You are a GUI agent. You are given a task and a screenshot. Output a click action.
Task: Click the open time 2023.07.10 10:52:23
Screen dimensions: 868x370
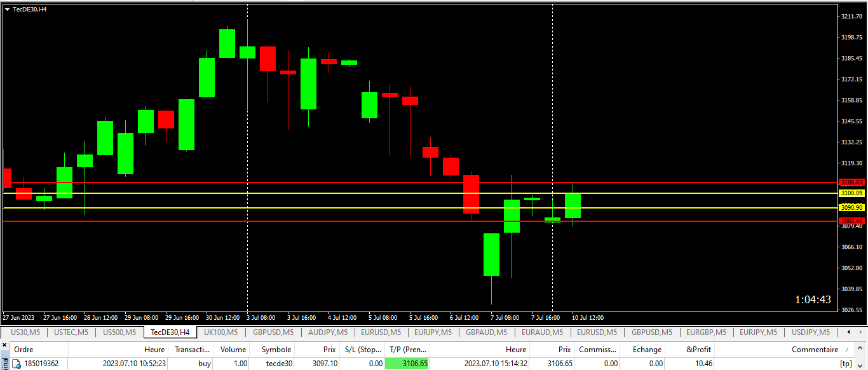tap(135, 364)
